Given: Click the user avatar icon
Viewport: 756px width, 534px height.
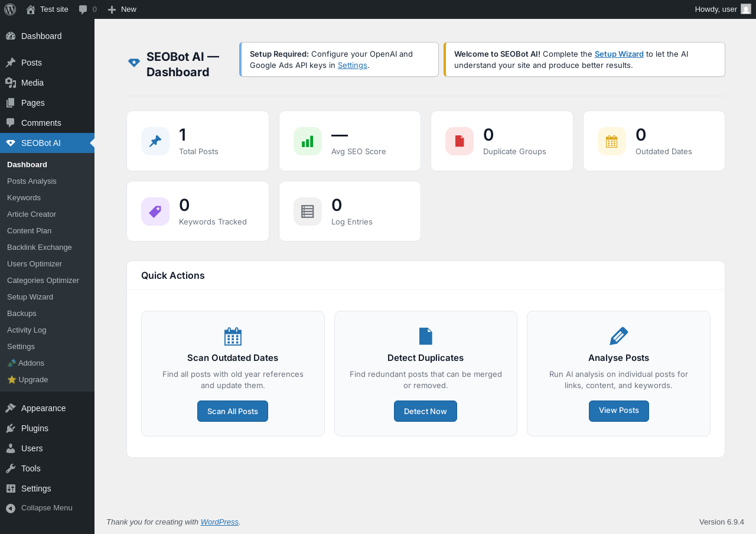Looking at the screenshot, I should pos(746,9).
